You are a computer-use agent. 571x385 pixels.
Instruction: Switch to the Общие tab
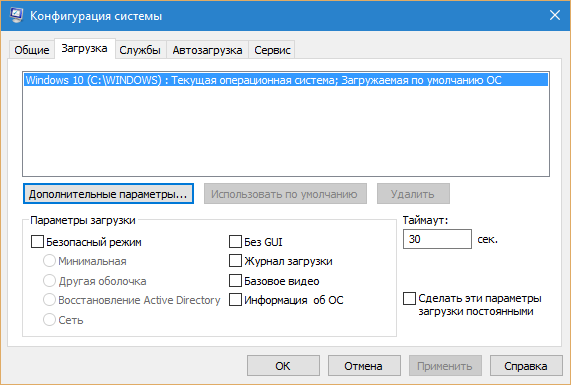click(x=32, y=50)
